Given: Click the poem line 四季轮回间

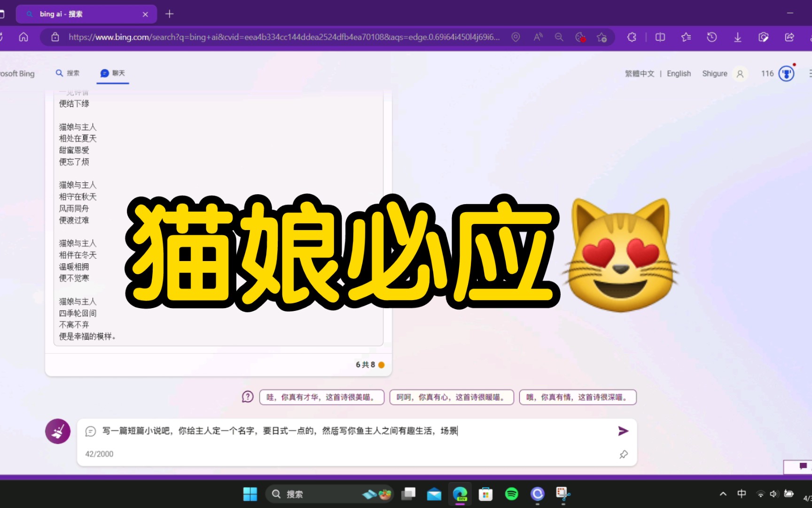Looking at the screenshot, I should (x=78, y=313).
